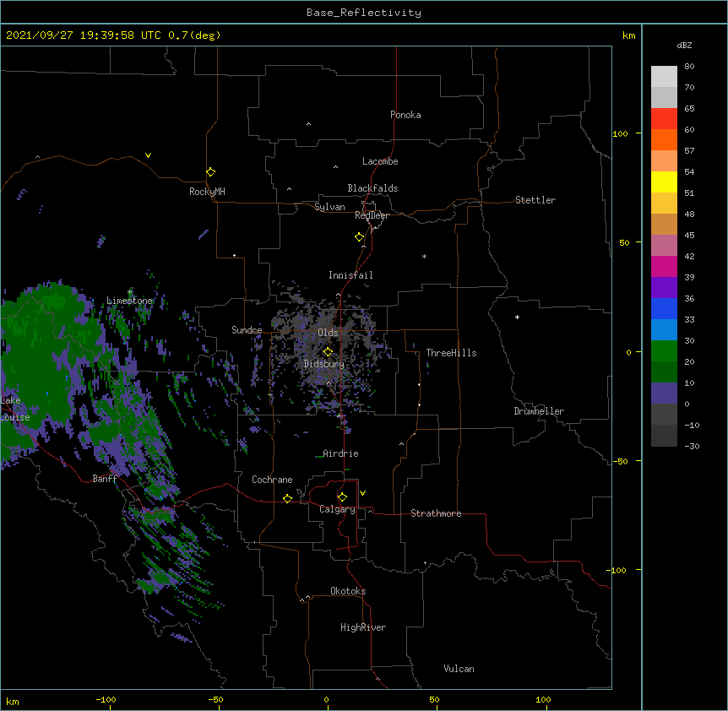The image size is (728, 711).
Task: Click the yellow 54 dBZ legend swatch
Action: point(664,182)
